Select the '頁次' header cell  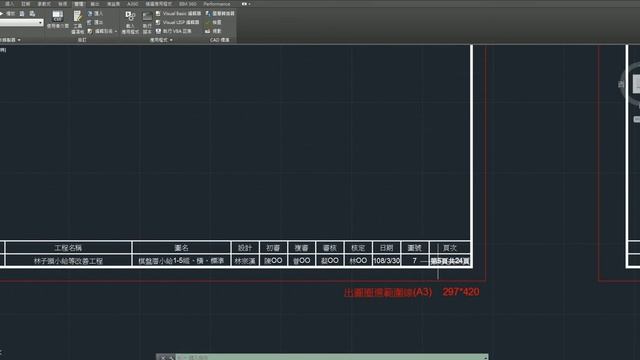click(450, 248)
